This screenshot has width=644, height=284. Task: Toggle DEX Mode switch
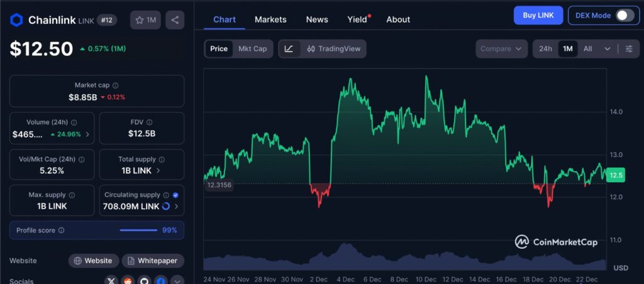tap(625, 16)
